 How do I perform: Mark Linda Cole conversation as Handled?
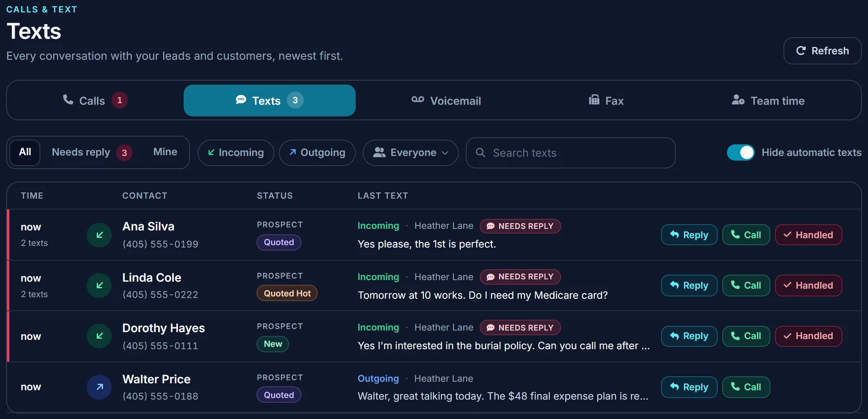point(809,285)
